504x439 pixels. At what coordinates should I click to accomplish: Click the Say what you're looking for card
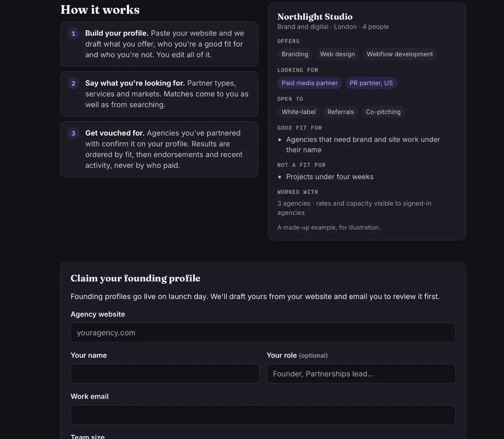tap(159, 94)
